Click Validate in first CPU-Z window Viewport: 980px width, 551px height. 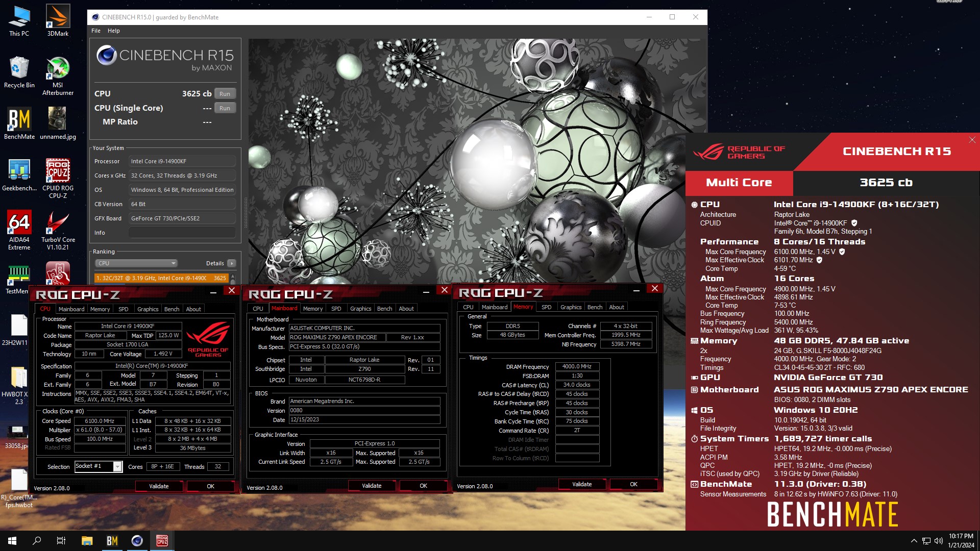pyautogui.click(x=159, y=486)
